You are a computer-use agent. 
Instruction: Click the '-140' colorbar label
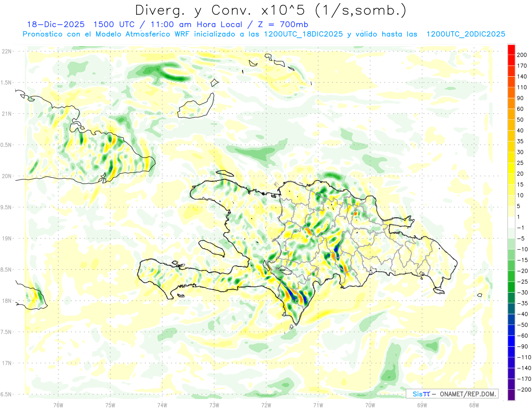pyautogui.click(x=524, y=368)
